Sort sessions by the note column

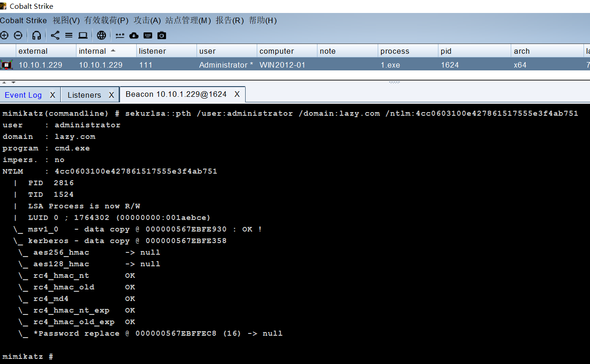pyautogui.click(x=348, y=51)
